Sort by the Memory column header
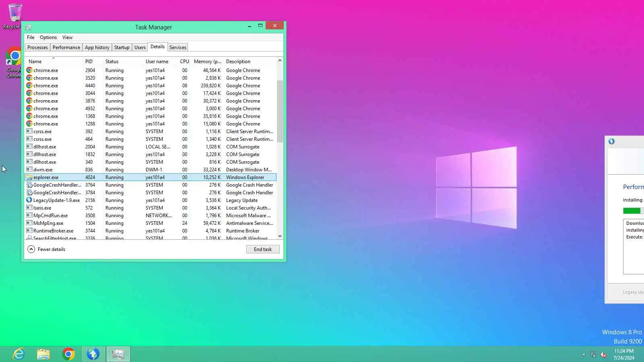The width and height of the screenshot is (644, 362). pyautogui.click(x=207, y=62)
